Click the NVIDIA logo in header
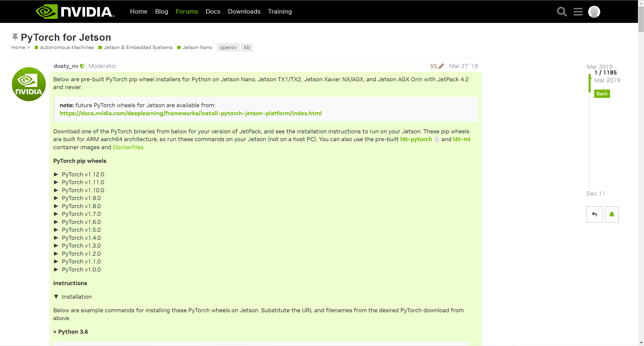 tap(75, 12)
